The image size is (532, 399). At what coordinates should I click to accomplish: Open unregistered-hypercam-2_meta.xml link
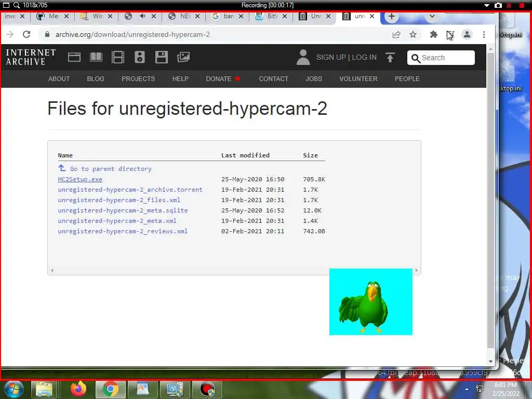click(117, 221)
